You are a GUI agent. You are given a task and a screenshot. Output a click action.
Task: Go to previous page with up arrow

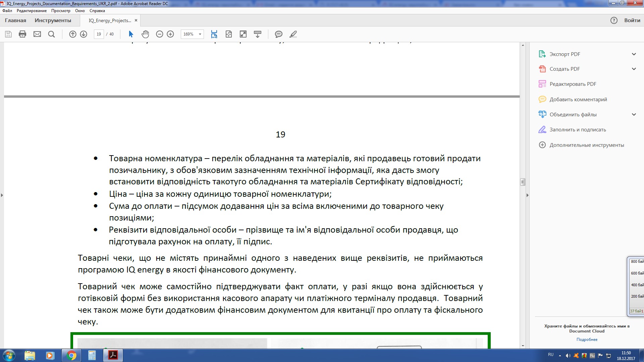coord(73,34)
